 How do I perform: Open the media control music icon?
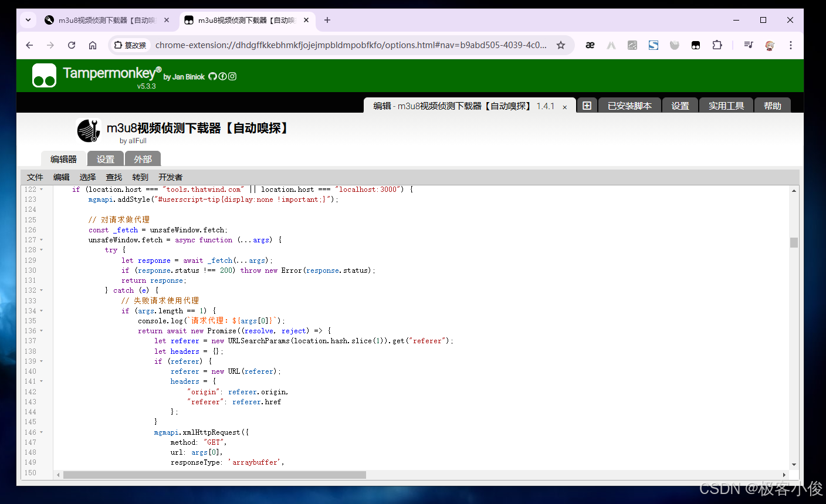(x=748, y=45)
